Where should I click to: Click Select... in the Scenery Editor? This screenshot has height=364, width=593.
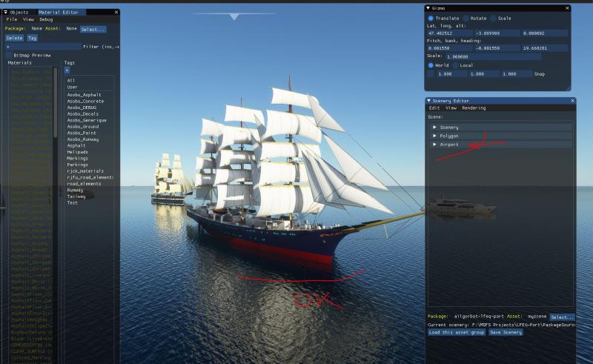coord(562,317)
